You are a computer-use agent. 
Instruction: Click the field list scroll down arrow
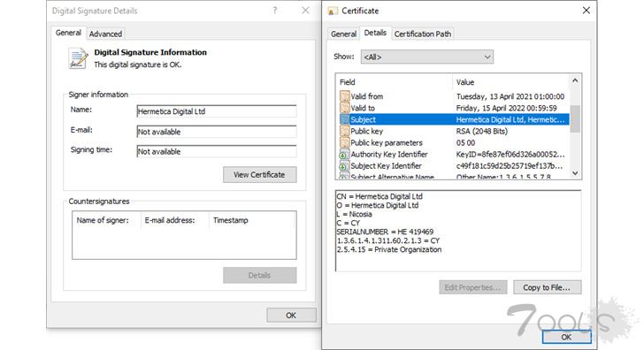pos(575,173)
